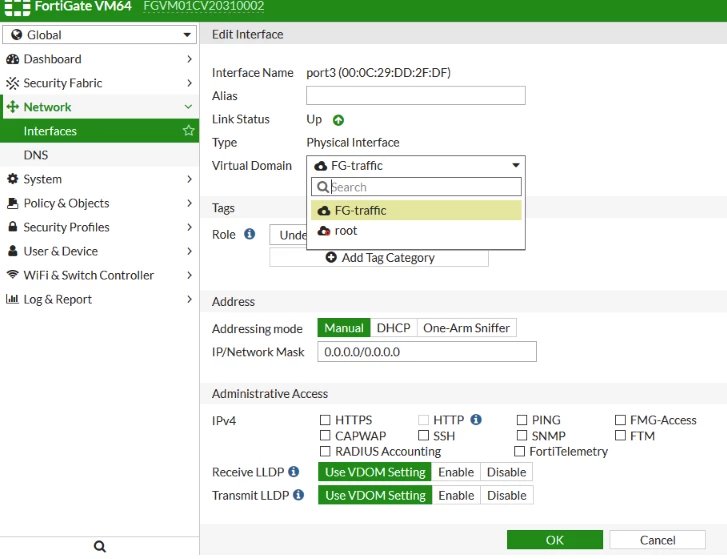Expand the Log & Report chevron
This screenshot has width=727, height=559.
(x=189, y=299)
